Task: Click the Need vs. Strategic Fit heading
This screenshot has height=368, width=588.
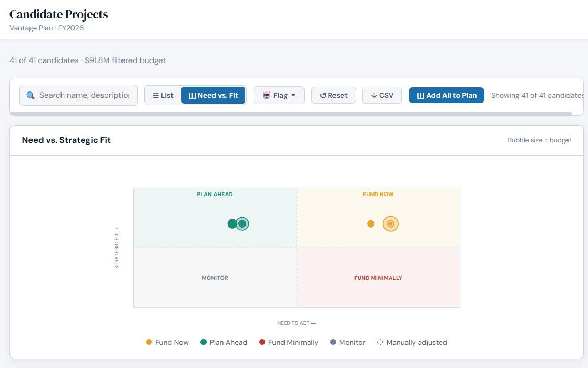Action: point(66,140)
